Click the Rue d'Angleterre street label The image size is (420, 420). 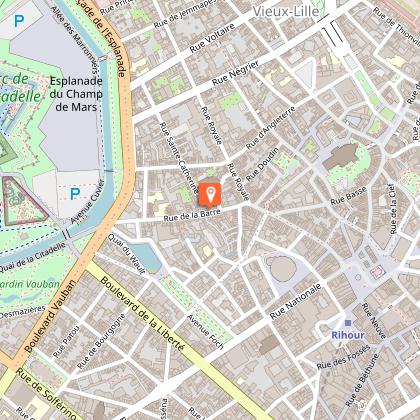[271, 128]
